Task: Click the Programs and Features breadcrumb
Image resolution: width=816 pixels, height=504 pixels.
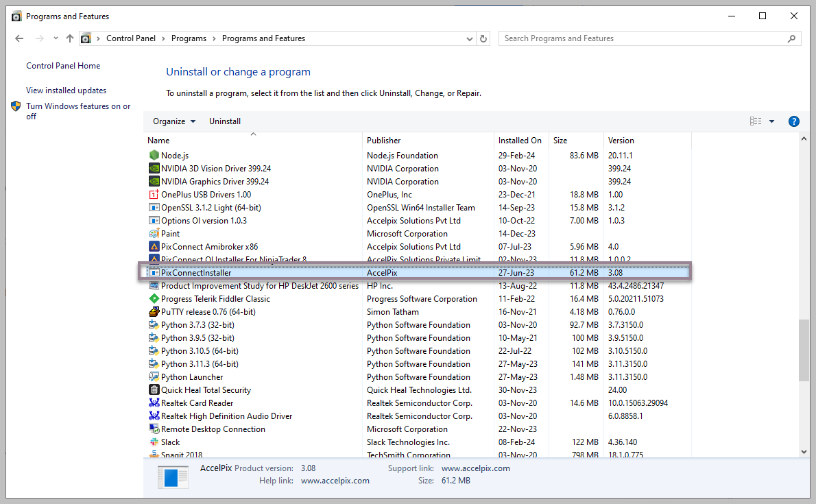Action: click(263, 38)
